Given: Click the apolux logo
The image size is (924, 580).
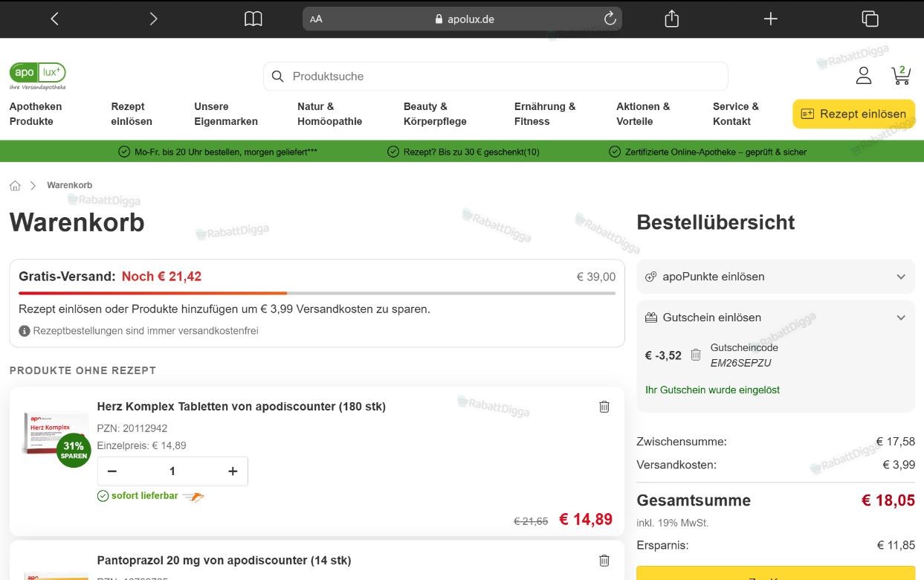Looking at the screenshot, I should (38, 76).
